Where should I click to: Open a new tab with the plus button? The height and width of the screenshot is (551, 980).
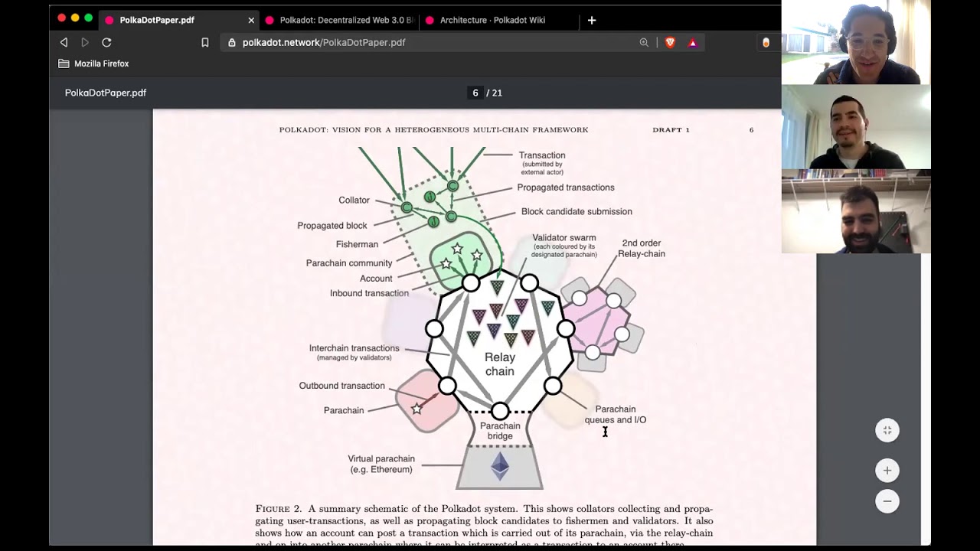(x=591, y=20)
